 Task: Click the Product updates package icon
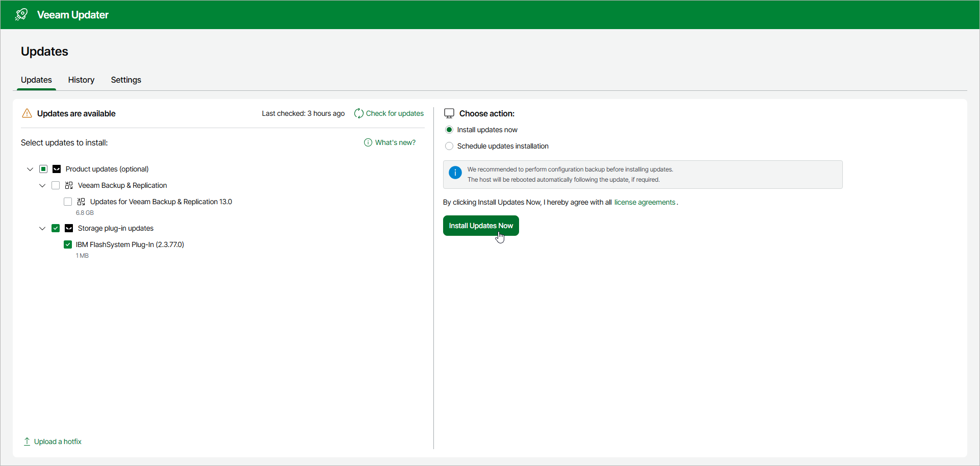[57, 169]
